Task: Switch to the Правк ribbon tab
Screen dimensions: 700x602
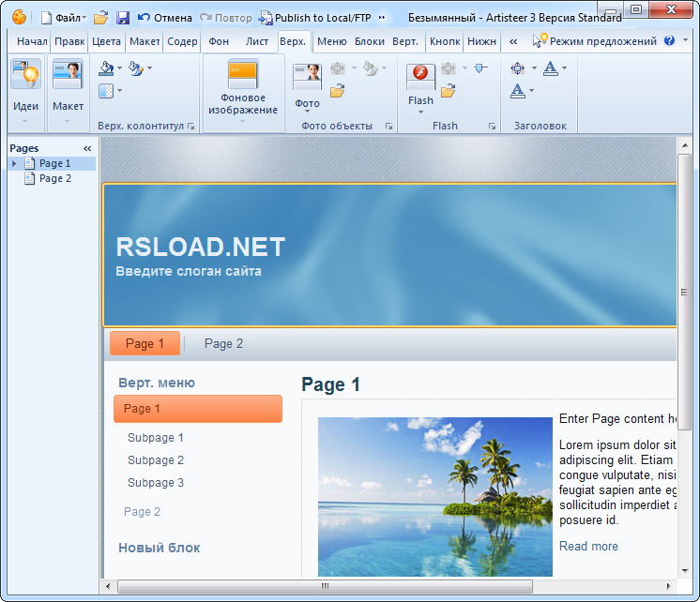Action: pos(69,41)
